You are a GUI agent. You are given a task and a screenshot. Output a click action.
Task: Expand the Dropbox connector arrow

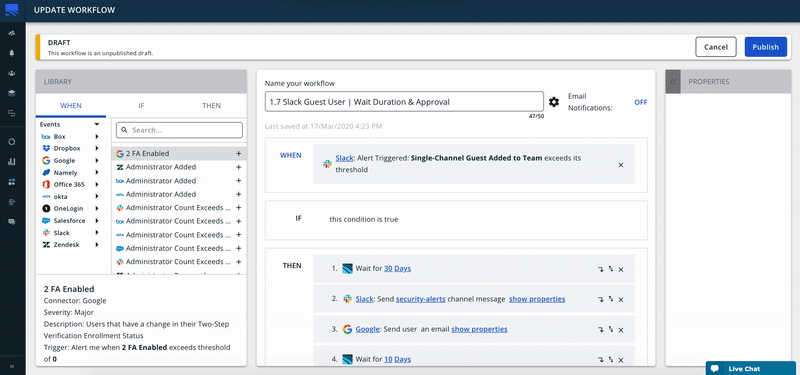96,148
